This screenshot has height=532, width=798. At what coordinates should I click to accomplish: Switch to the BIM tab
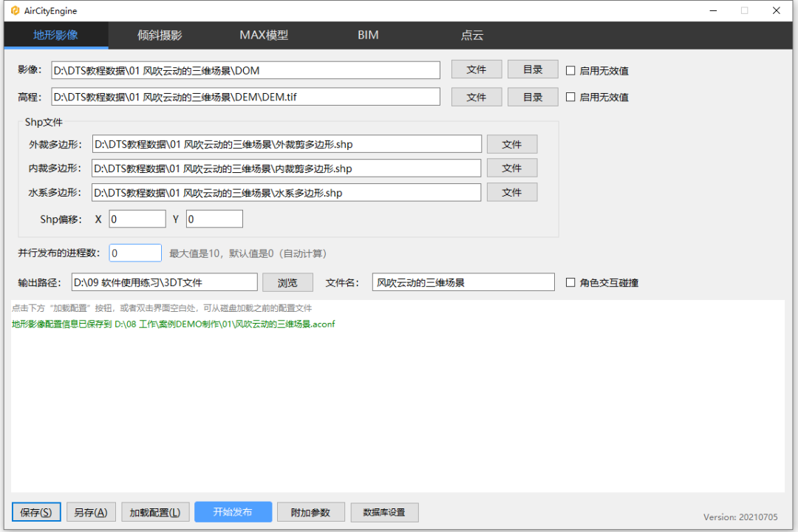[368, 35]
